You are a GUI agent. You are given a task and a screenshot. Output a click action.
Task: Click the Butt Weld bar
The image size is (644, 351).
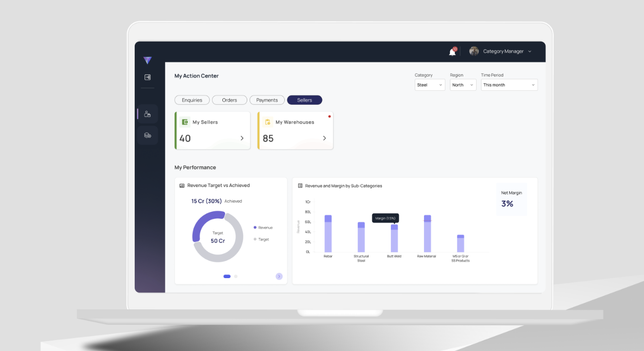(x=394, y=238)
